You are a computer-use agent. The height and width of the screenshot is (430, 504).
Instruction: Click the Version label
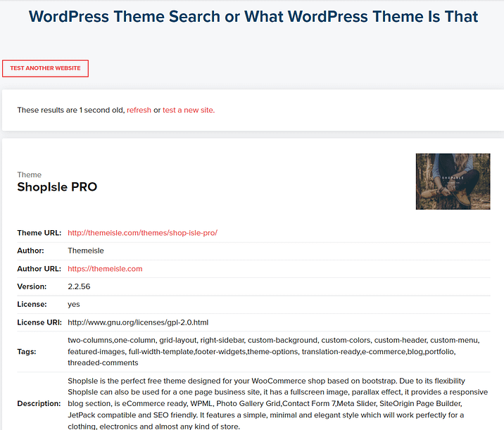tap(32, 286)
